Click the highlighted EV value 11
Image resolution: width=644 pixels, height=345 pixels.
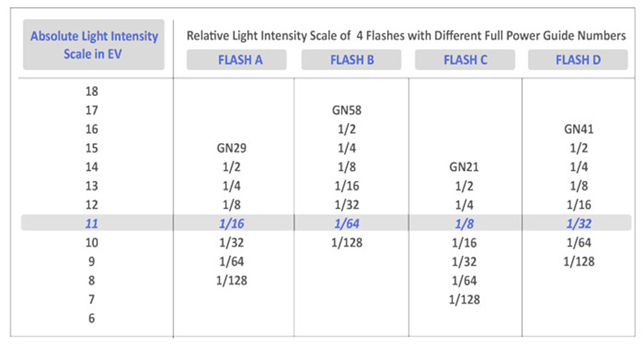[x=92, y=223]
